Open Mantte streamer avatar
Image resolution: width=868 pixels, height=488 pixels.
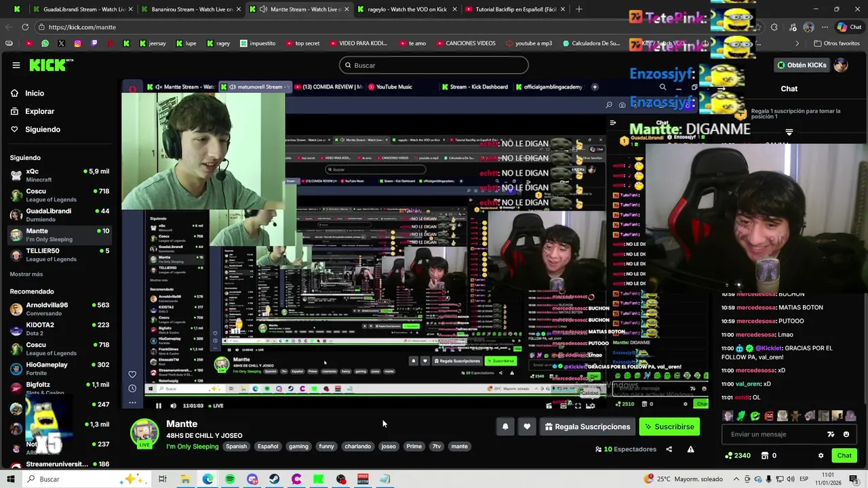tap(144, 434)
